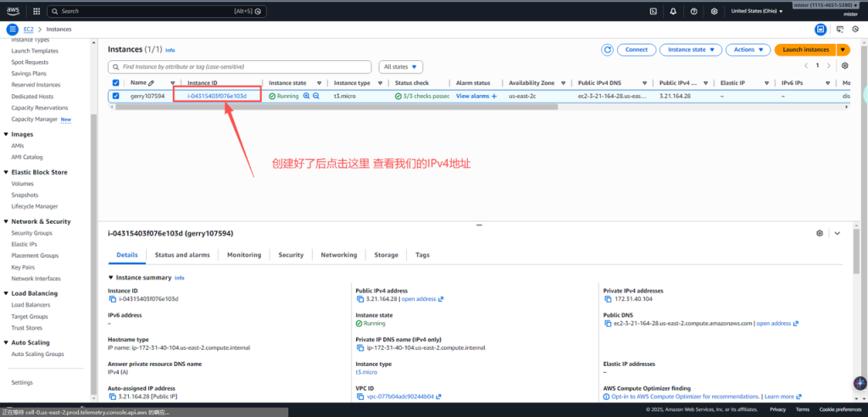
Task: Click the Connect button
Action: pos(637,50)
